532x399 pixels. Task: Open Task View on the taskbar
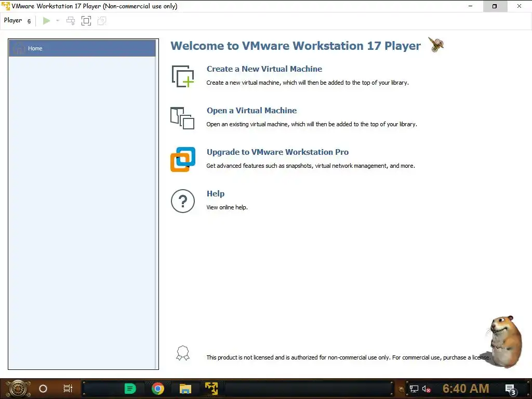68,389
